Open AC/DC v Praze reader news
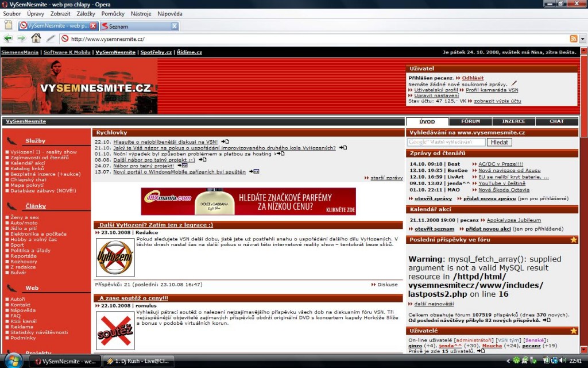This screenshot has height=368, width=588. [x=501, y=164]
